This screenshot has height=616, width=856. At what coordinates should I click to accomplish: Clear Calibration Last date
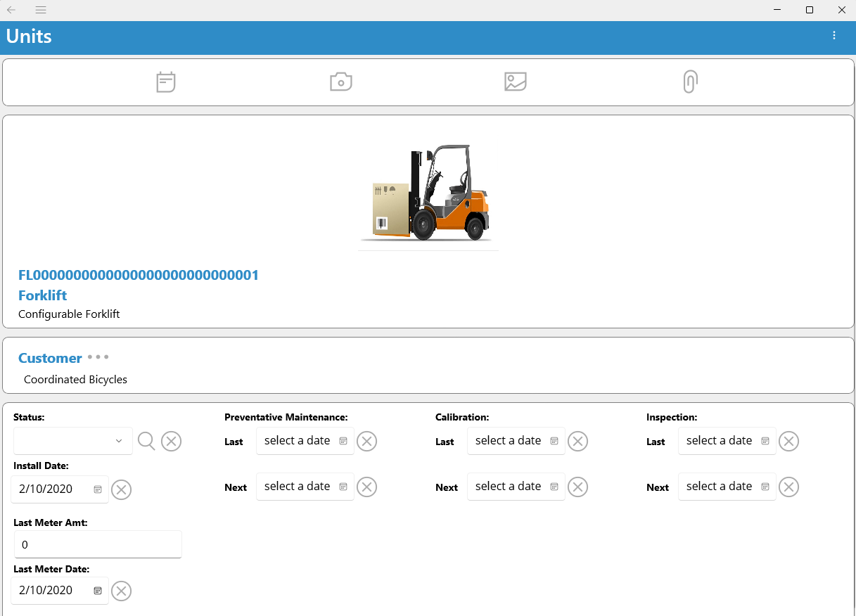coord(577,441)
